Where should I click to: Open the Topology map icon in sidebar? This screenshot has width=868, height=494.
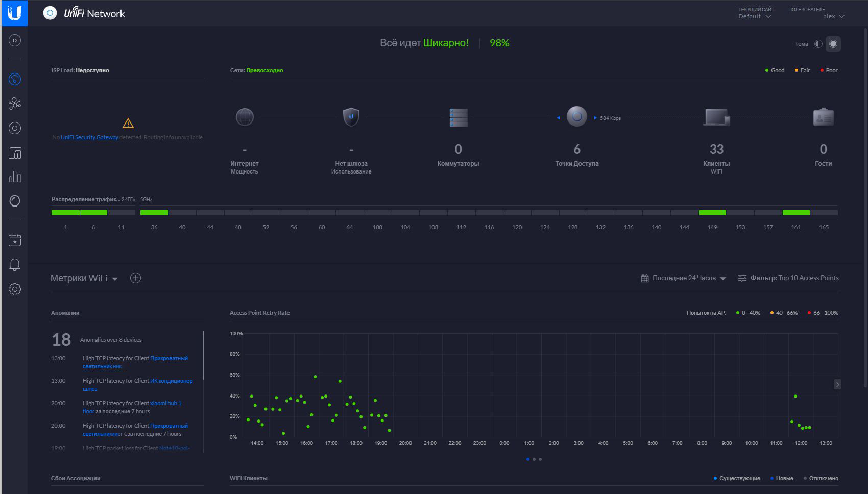coord(15,104)
